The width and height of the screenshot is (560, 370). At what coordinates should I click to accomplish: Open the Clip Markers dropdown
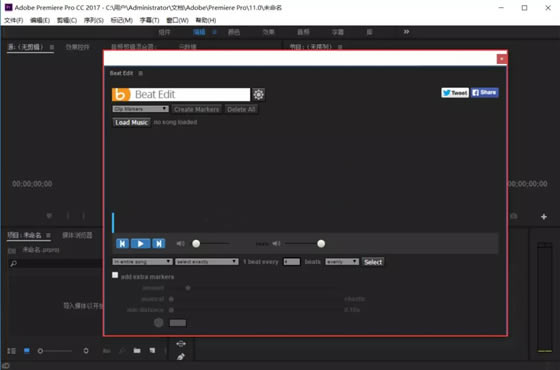click(140, 109)
